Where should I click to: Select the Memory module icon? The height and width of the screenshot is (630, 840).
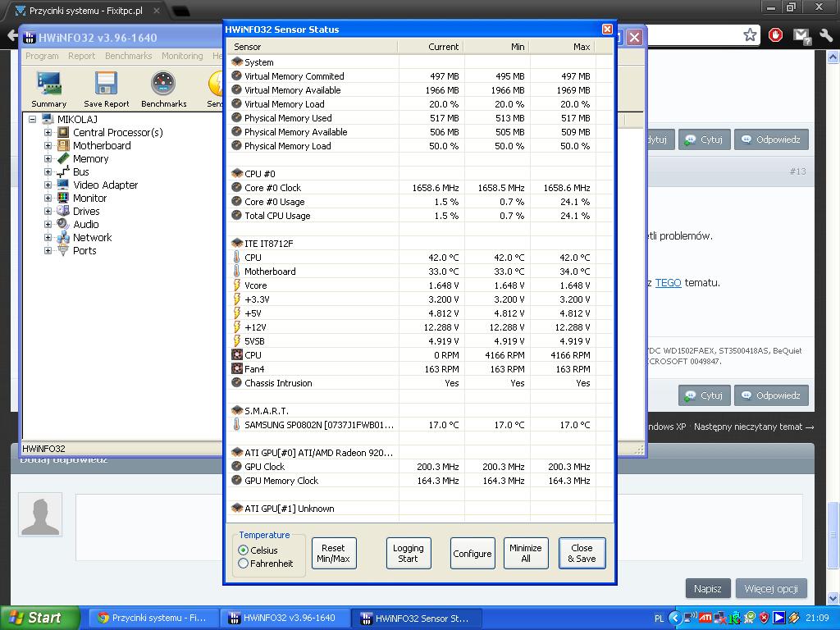pyautogui.click(x=63, y=158)
